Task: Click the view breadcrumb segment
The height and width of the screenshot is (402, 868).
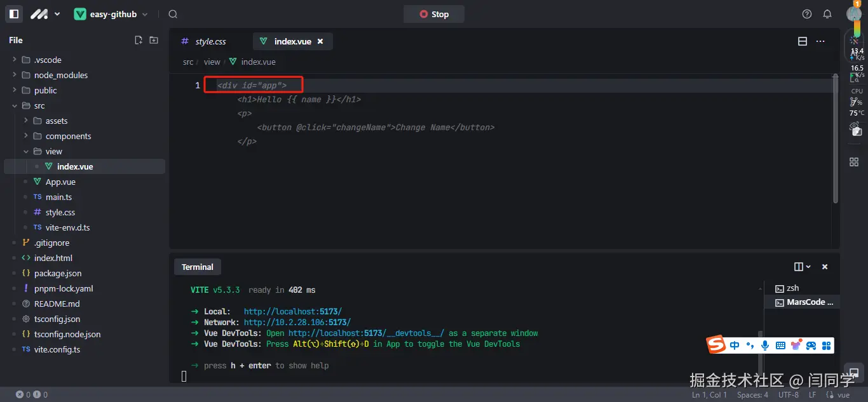Action: click(x=212, y=62)
